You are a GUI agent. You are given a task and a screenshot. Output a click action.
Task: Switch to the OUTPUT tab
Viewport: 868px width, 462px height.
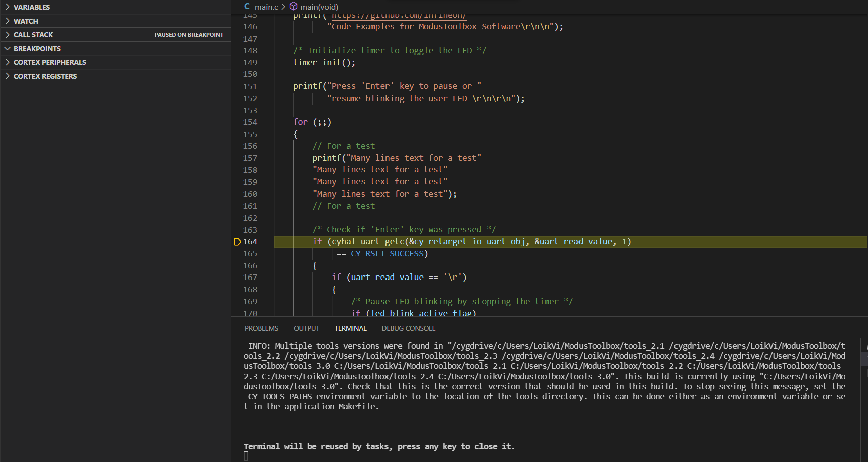click(306, 328)
